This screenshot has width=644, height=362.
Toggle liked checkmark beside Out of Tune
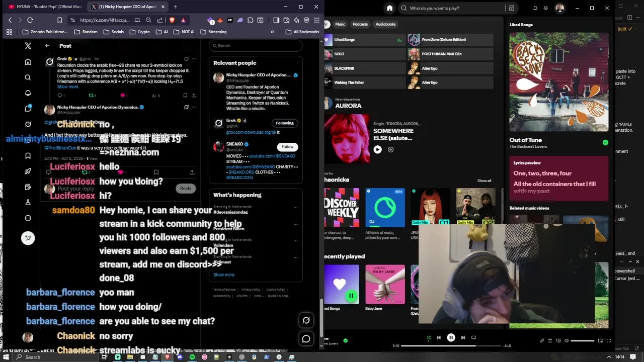[x=605, y=142]
